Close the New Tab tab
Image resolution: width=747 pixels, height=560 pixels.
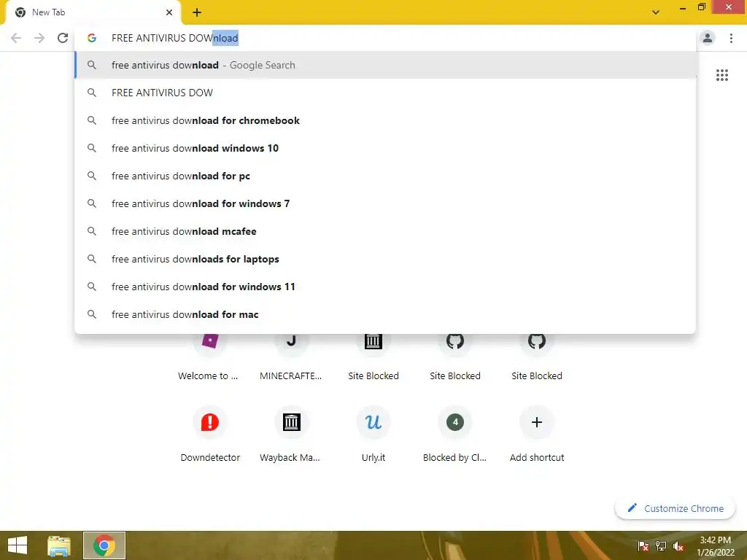(169, 12)
